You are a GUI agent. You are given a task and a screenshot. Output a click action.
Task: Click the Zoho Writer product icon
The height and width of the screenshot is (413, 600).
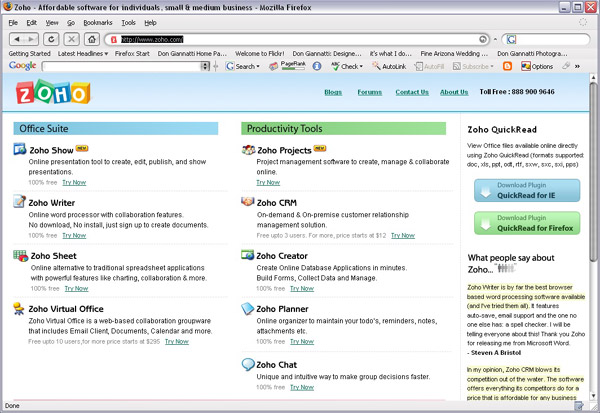[x=19, y=201]
